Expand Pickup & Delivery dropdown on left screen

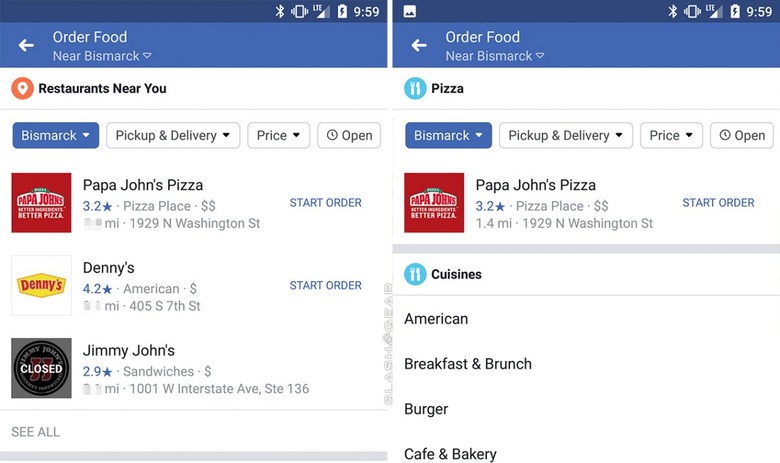(173, 135)
